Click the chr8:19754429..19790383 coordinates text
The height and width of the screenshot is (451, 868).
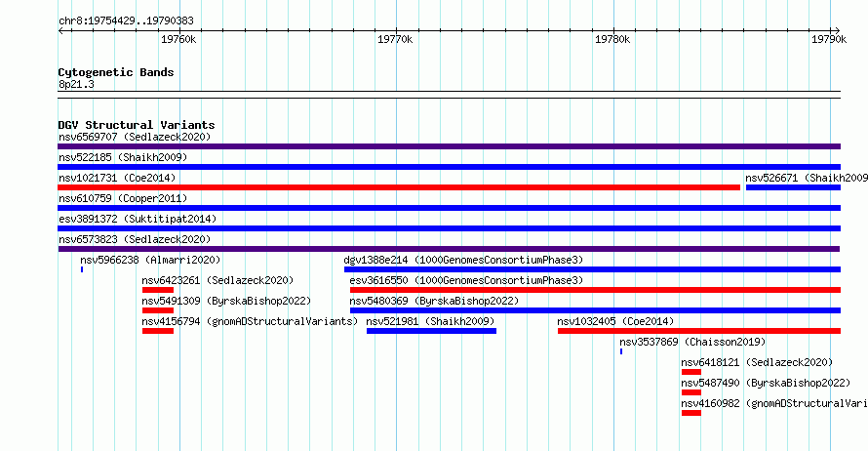[126, 20]
